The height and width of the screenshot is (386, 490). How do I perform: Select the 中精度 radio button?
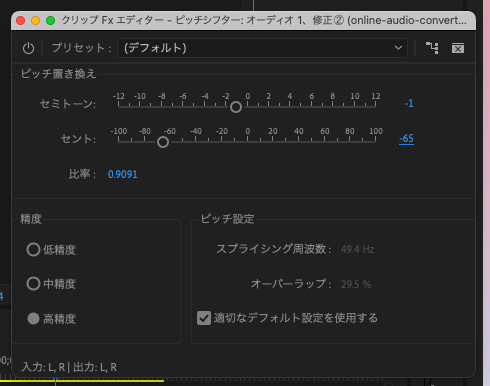[33, 284]
